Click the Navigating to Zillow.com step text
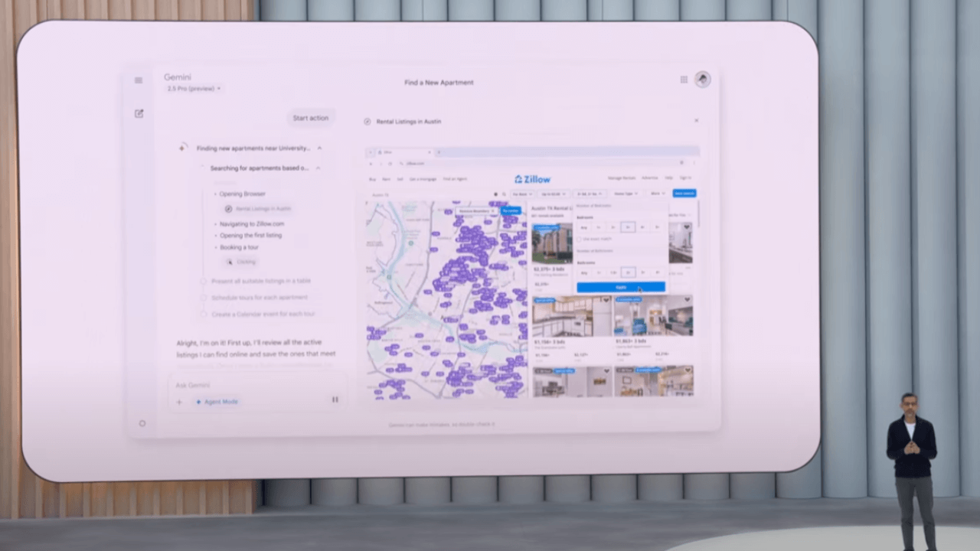Image resolution: width=980 pixels, height=551 pixels. point(252,224)
